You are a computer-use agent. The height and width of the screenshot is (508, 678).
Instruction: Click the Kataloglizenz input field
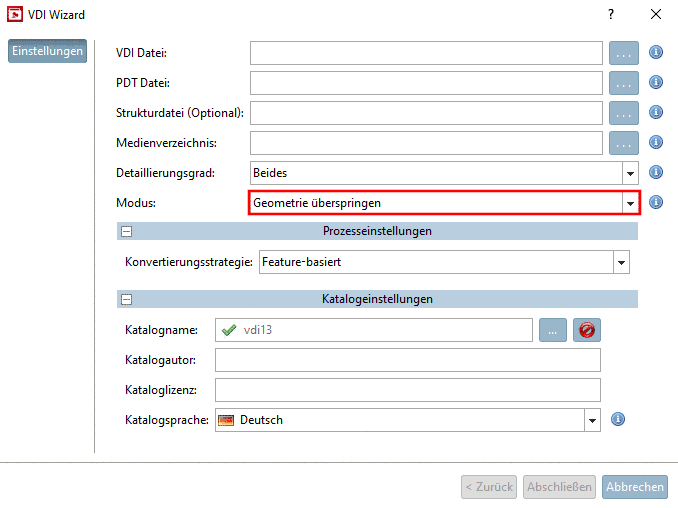click(x=408, y=390)
